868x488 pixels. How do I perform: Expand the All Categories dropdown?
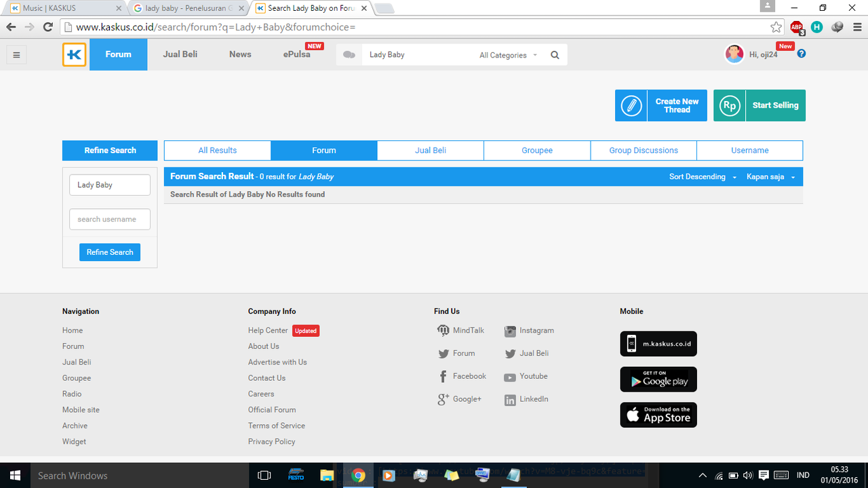click(508, 56)
